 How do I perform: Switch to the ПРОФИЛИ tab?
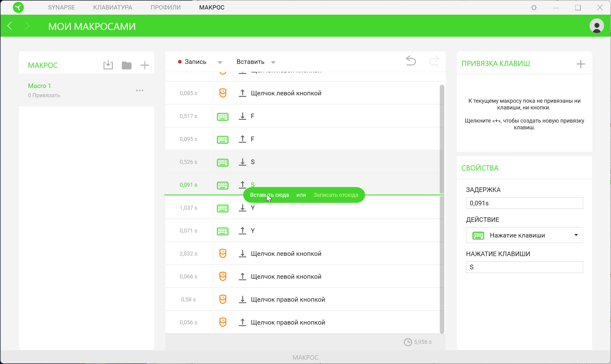tap(165, 7)
